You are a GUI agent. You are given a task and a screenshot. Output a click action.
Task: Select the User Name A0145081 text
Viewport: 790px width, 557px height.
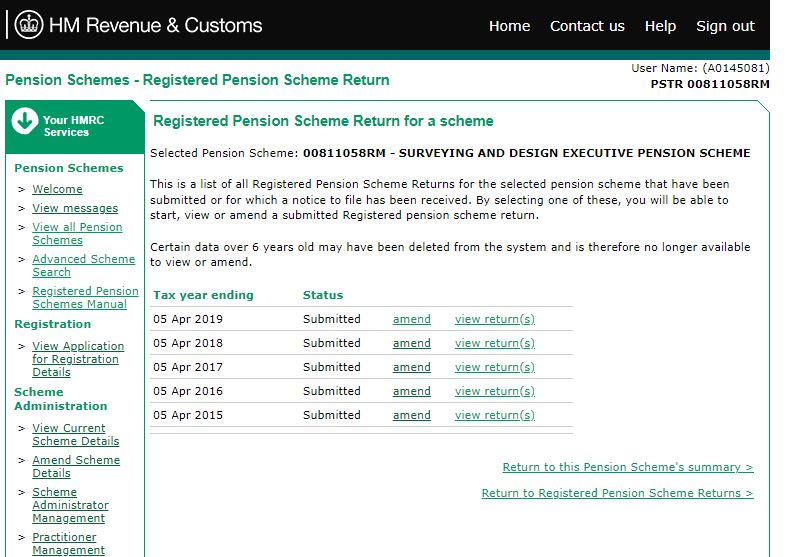pos(700,68)
